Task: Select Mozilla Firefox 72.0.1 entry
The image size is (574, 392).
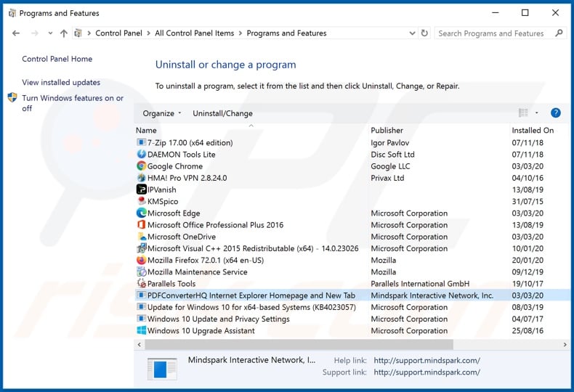Action: (x=206, y=261)
